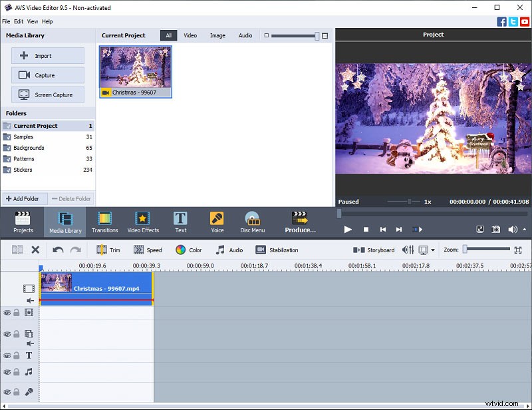Select the Stickers folder
The image size is (532, 410).
47,170
